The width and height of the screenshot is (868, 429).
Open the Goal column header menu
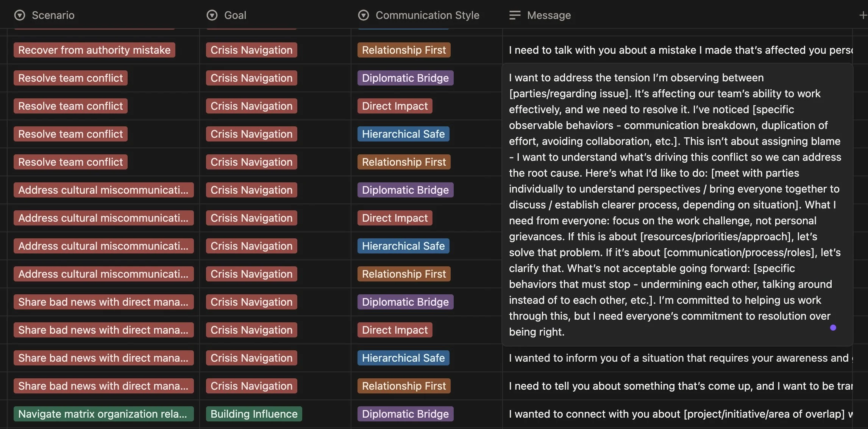coord(235,15)
